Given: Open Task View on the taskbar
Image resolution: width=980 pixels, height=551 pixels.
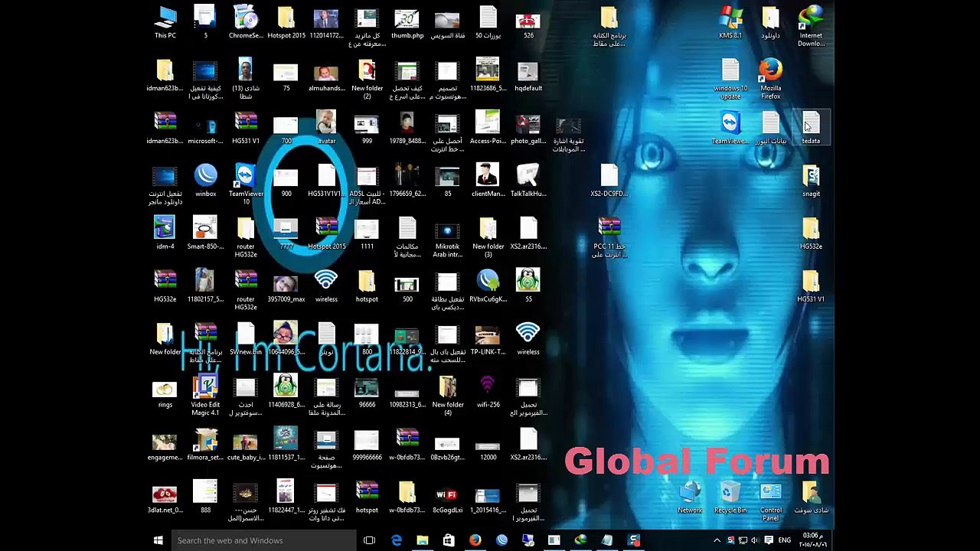Looking at the screenshot, I should click(x=369, y=540).
